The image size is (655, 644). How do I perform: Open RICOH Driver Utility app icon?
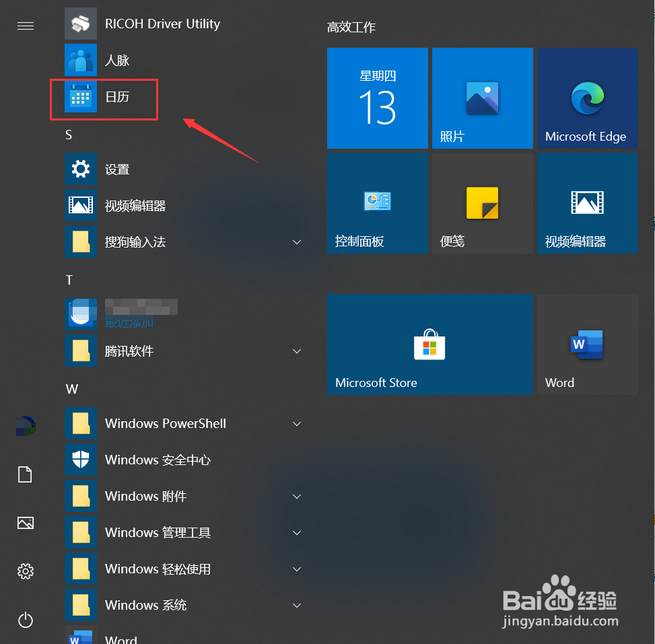(81, 24)
